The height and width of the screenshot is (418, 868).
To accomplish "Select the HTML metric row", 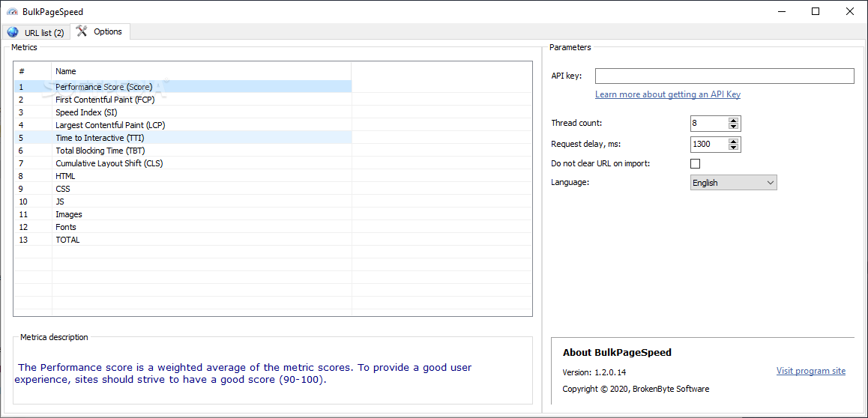I will [x=183, y=176].
